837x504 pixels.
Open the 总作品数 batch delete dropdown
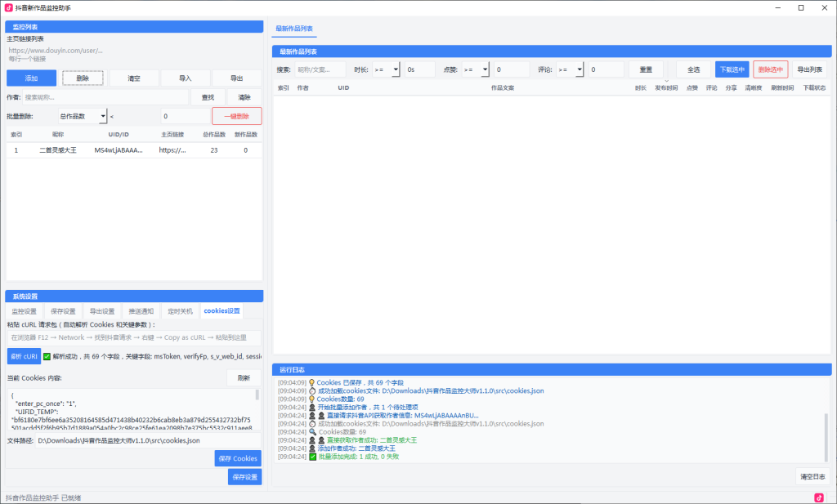83,116
